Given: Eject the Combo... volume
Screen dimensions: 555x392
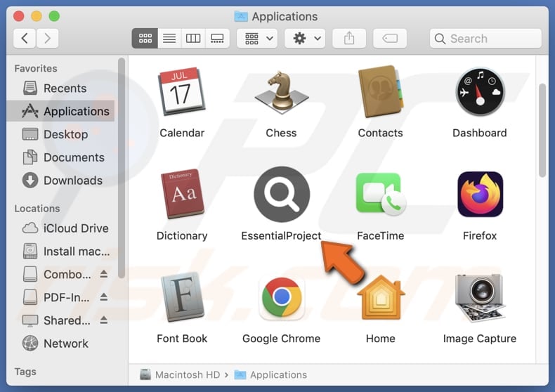Looking at the screenshot, I should pos(104,273).
